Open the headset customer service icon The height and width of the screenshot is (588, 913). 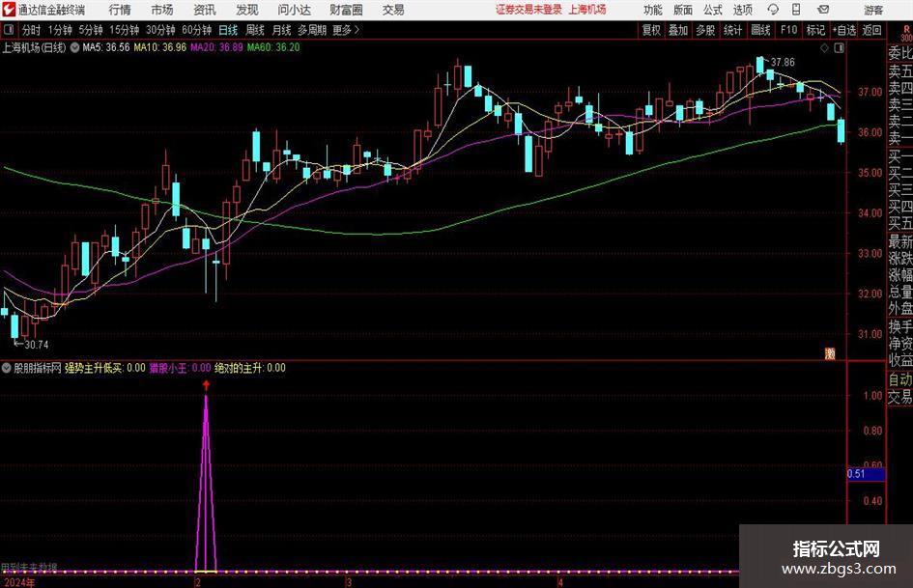tap(773, 10)
